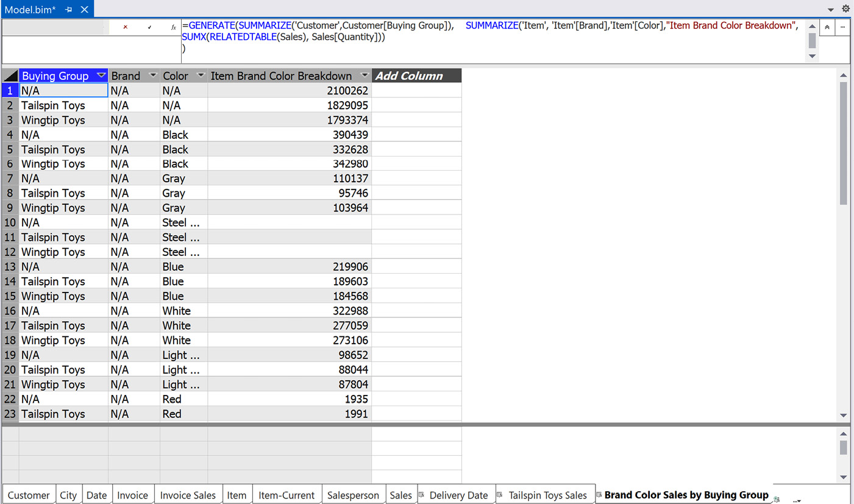Viewport: 854px width, 504px height.
Task: Open the active documents dropdown arrow
Action: pos(831,10)
